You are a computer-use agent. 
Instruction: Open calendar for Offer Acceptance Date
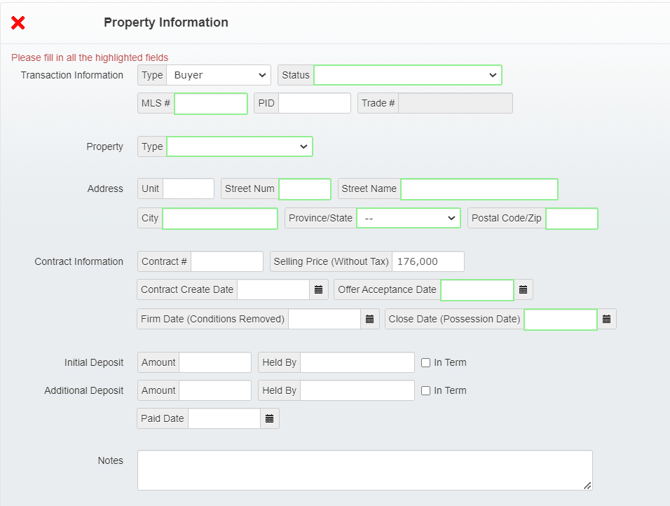[x=523, y=290]
